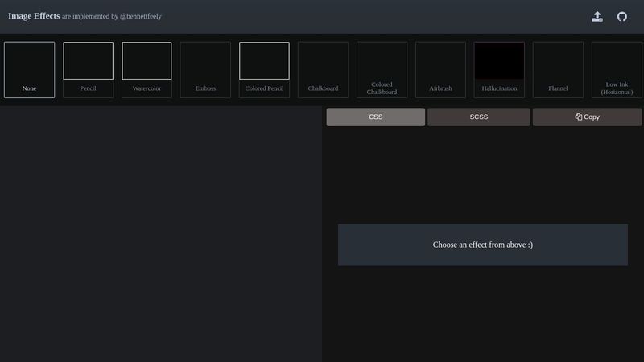Select the None effect thumbnail
Viewport: 644px width, 362px height.
pos(30,70)
